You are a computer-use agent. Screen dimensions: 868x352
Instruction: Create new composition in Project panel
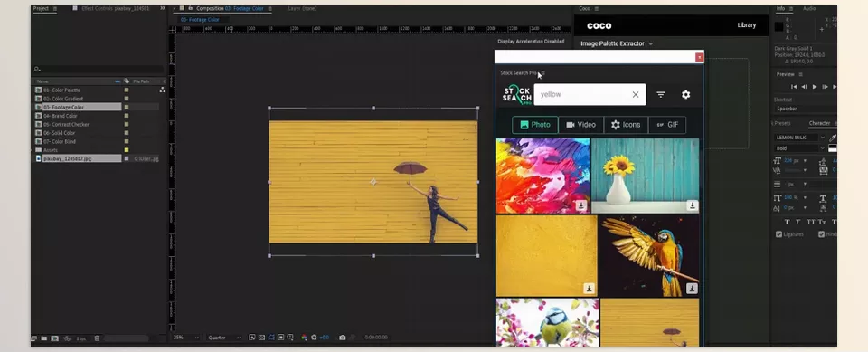55,338
